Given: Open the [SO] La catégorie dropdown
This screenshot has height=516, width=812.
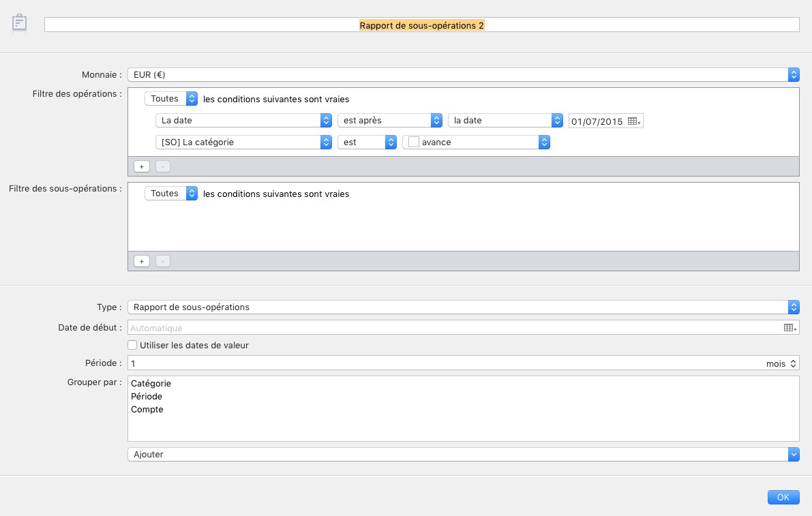Looking at the screenshot, I should [x=243, y=142].
